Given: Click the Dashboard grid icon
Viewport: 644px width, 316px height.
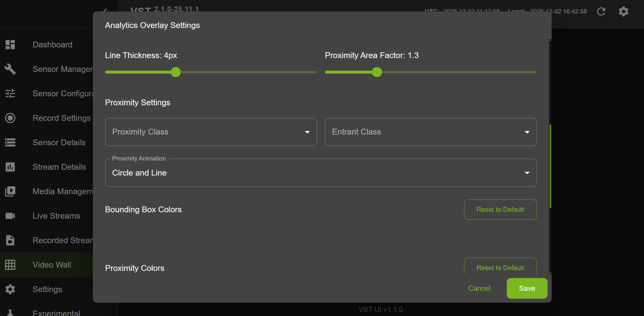Looking at the screenshot, I should 10,45.
